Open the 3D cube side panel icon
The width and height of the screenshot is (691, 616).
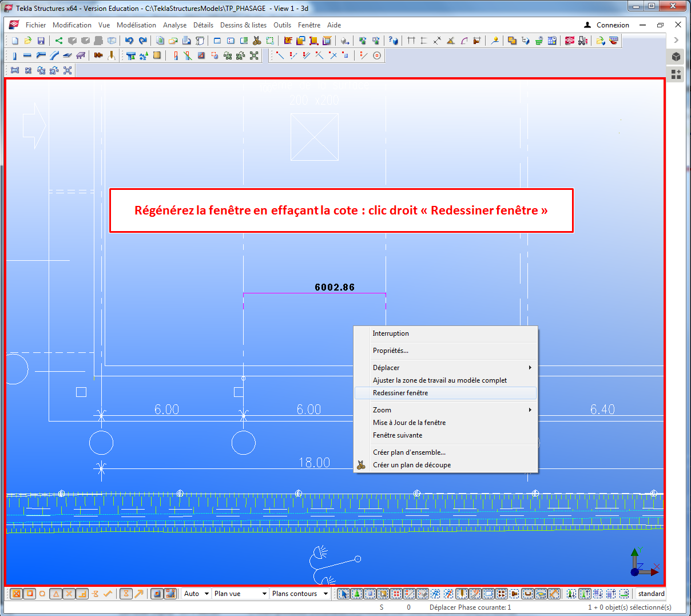pos(676,57)
